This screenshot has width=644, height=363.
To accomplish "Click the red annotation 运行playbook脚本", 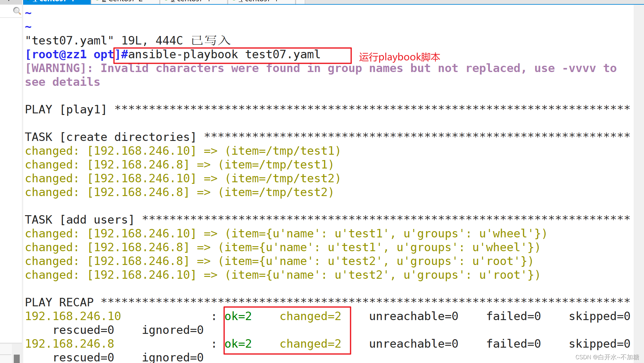I will (x=399, y=57).
